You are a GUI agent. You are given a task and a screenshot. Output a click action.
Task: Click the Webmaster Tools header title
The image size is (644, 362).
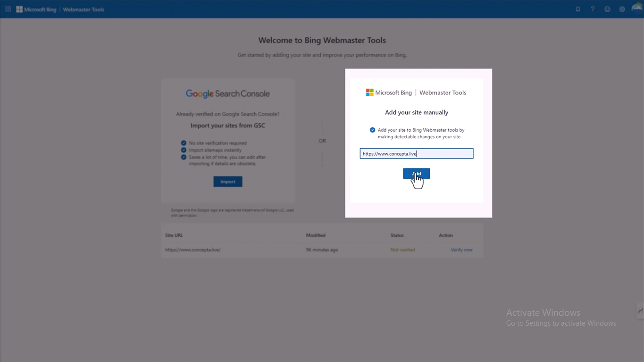[x=84, y=9]
